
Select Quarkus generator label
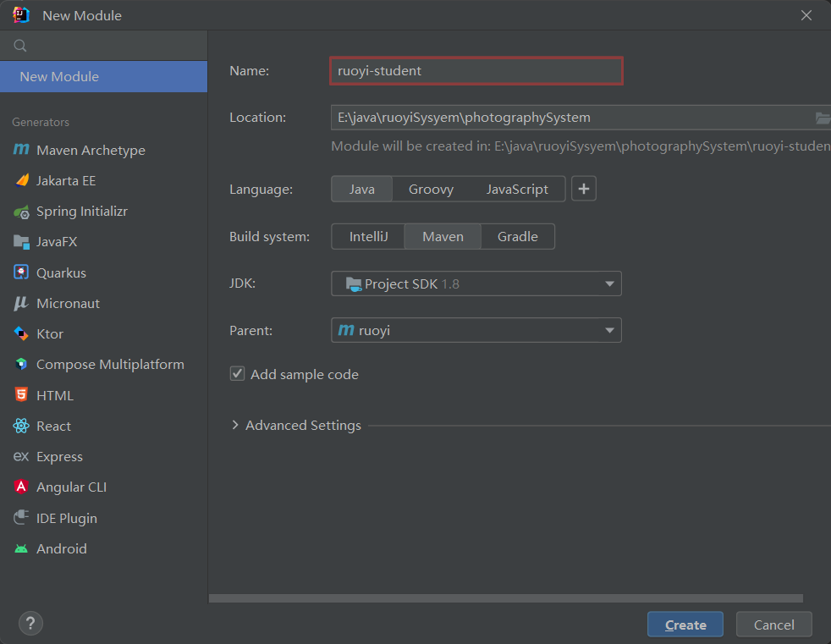[61, 273]
